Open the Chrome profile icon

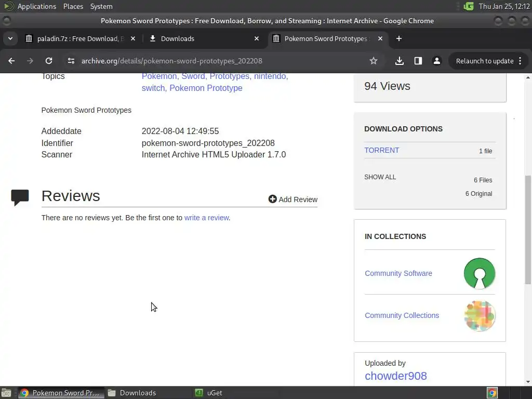[x=436, y=61]
